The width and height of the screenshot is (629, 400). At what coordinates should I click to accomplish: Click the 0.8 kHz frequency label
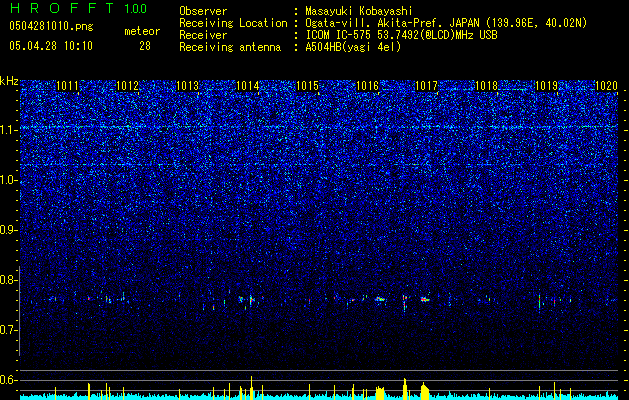tap(9, 280)
